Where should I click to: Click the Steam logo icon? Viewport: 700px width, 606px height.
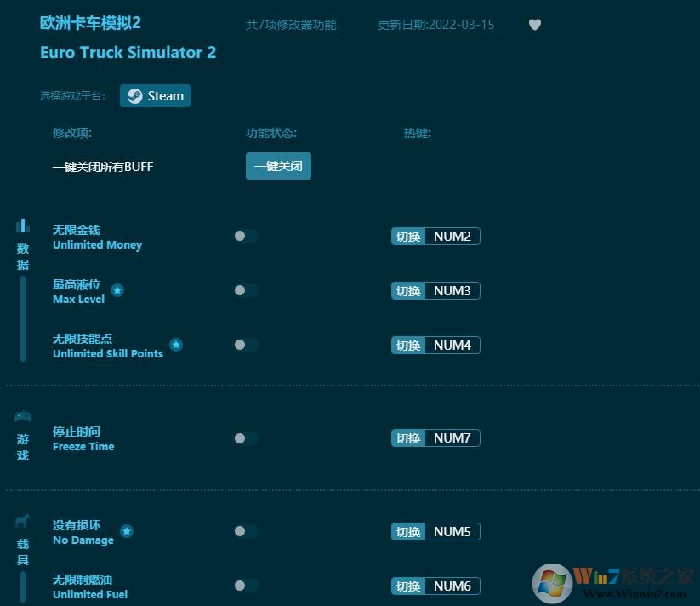[x=134, y=95]
